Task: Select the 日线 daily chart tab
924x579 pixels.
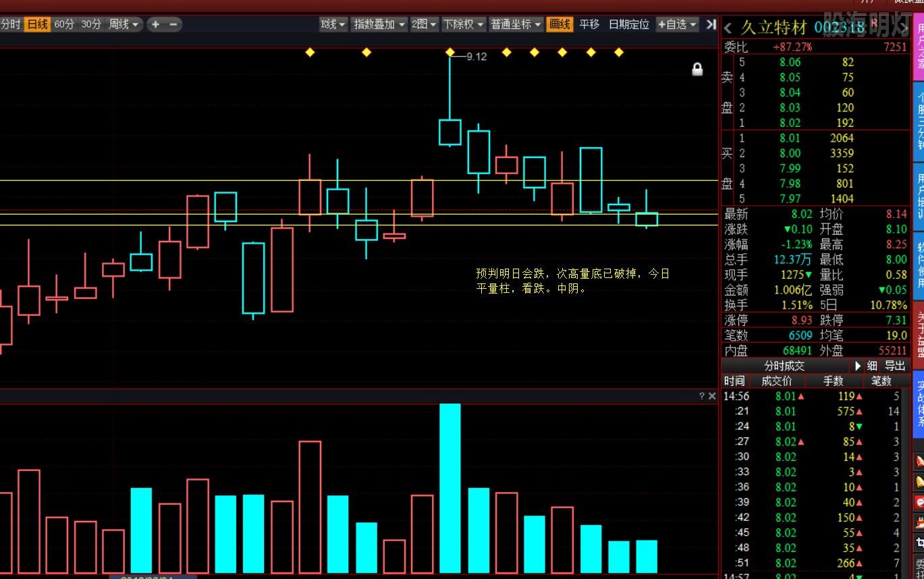Action: point(37,24)
